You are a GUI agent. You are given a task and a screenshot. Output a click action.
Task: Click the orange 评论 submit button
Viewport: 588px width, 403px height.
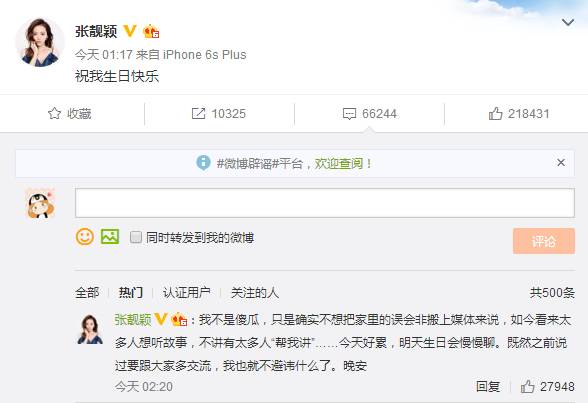544,241
